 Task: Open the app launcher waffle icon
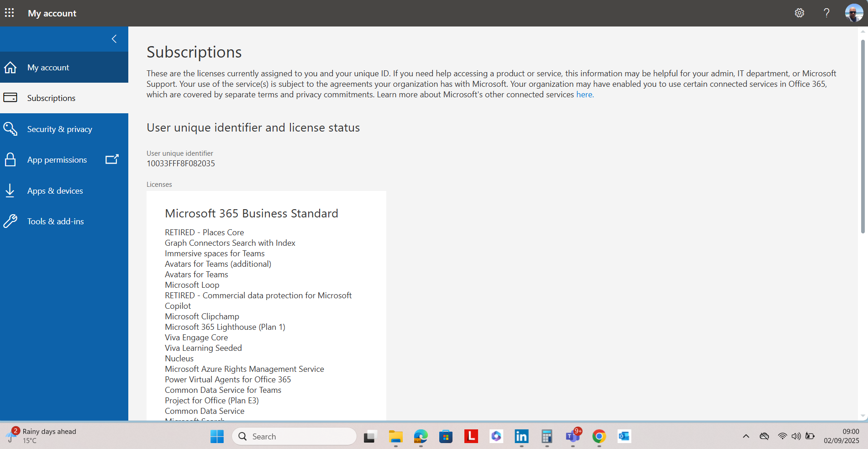[9, 13]
